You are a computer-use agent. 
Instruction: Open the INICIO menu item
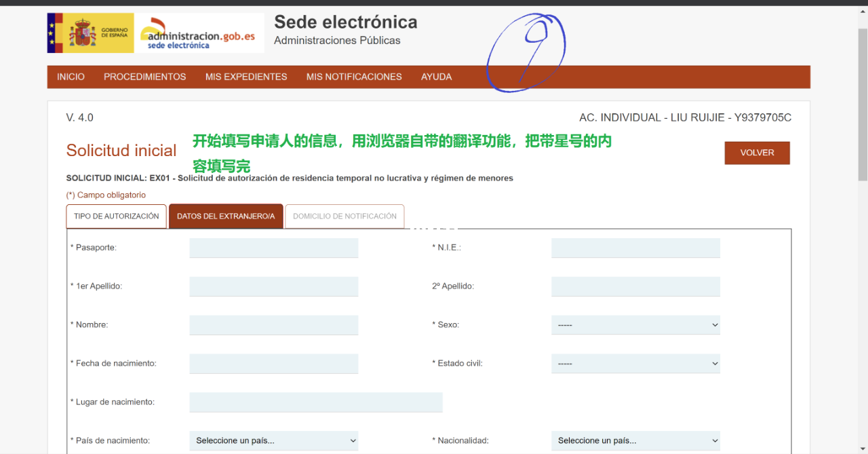pyautogui.click(x=71, y=77)
